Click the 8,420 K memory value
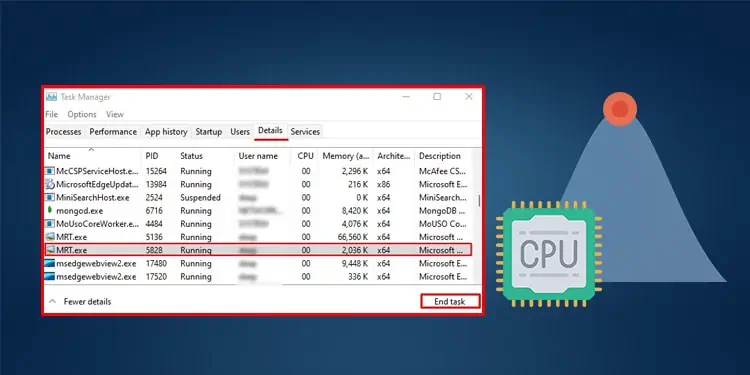 pos(355,210)
